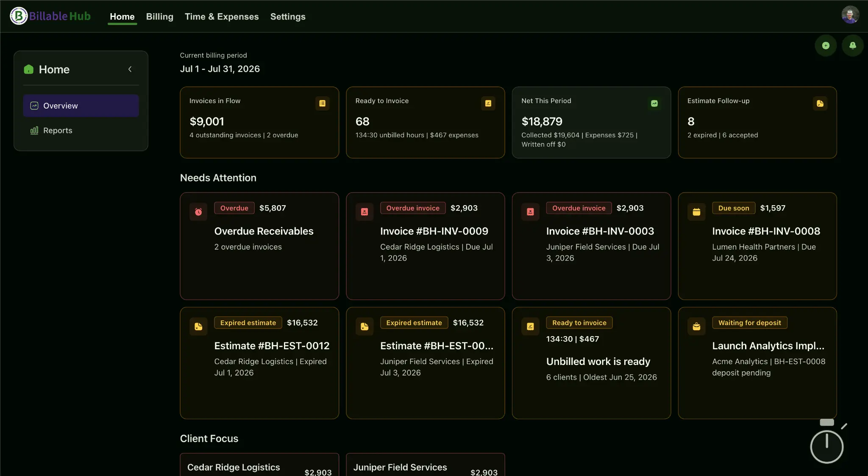Collapse the Home sidebar panel chevron

pos(130,69)
